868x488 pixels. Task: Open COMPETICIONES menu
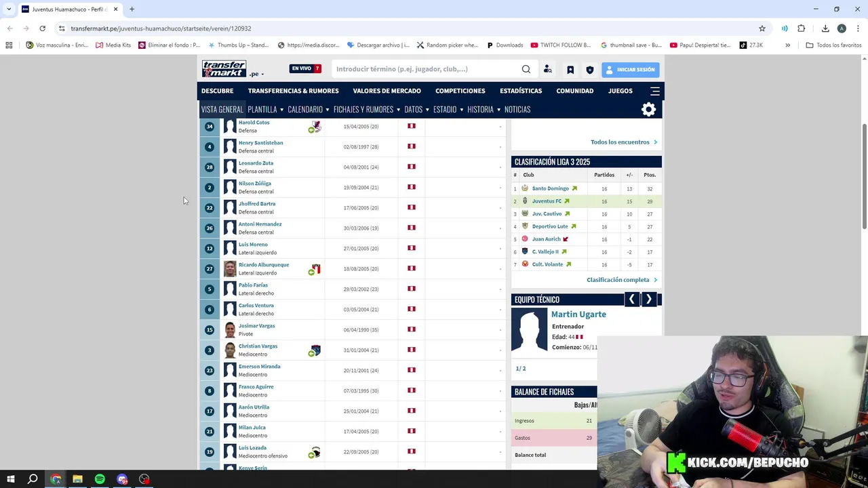coord(460,91)
